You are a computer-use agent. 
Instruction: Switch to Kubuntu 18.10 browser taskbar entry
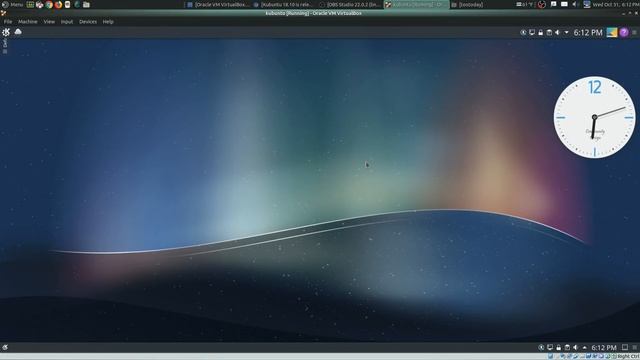(x=283, y=4)
